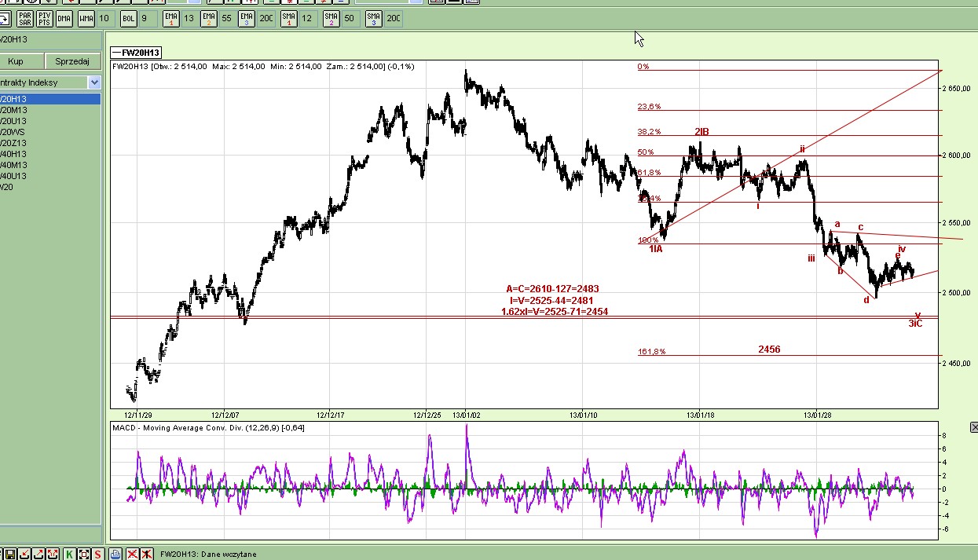978x560 pixels.
Task: Toggle the EMA 3 indicator
Action: [247, 18]
